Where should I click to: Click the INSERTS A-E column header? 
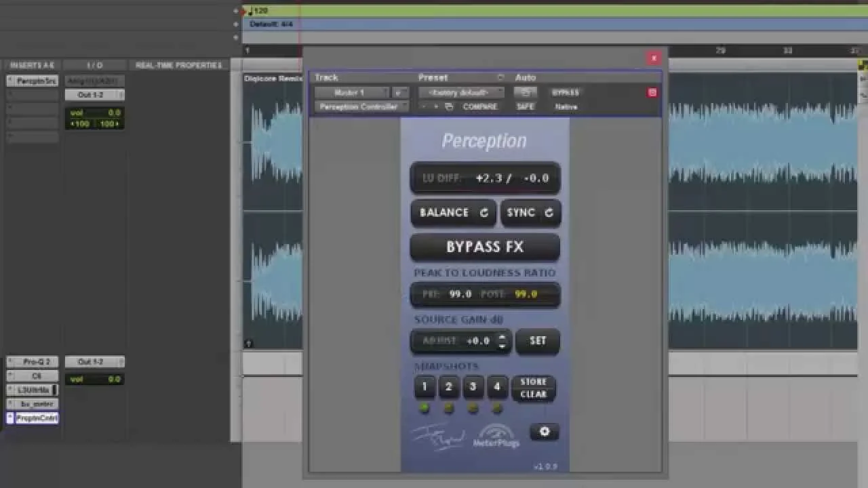[32, 65]
